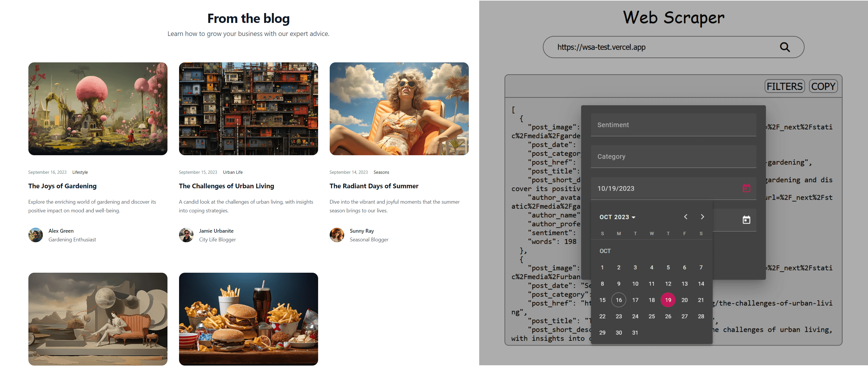Click Sunny Ray's author avatar
868x367 pixels.
pyautogui.click(x=337, y=235)
